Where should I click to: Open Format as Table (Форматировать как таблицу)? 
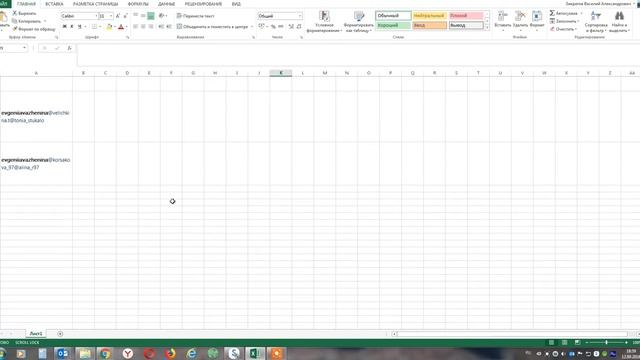(x=358, y=22)
